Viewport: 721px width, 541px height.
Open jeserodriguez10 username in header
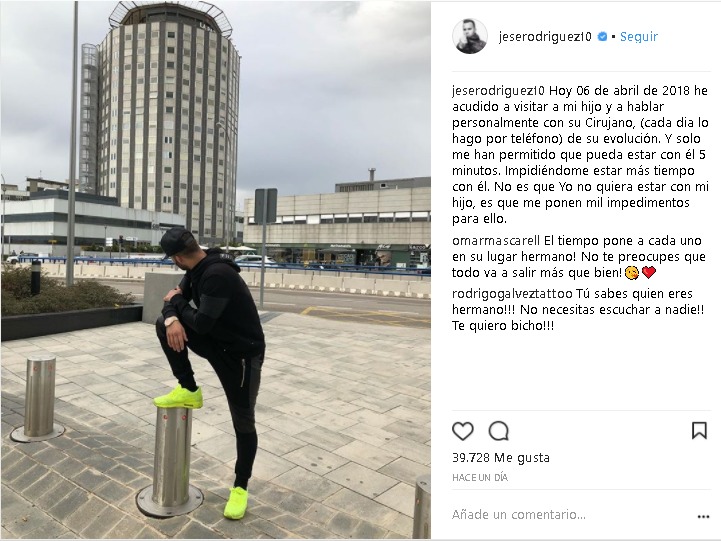tap(545, 37)
